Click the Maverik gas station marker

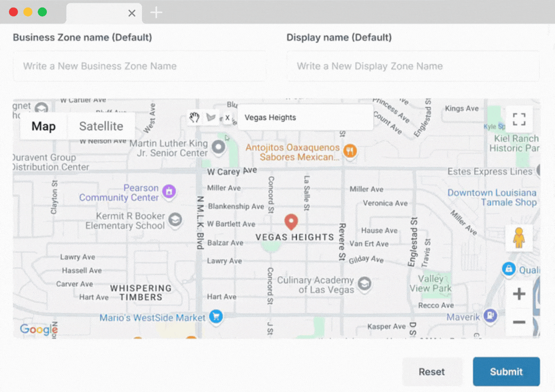[490, 315]
